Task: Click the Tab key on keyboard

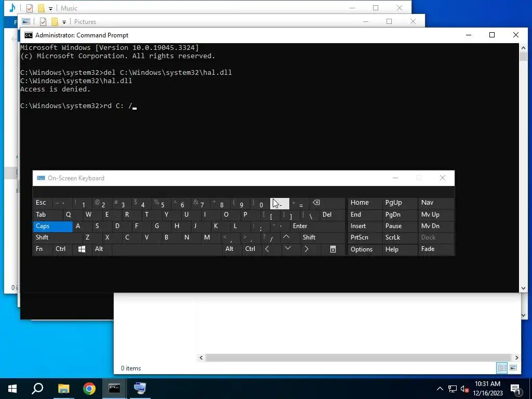Action: [x=47, y=215]
